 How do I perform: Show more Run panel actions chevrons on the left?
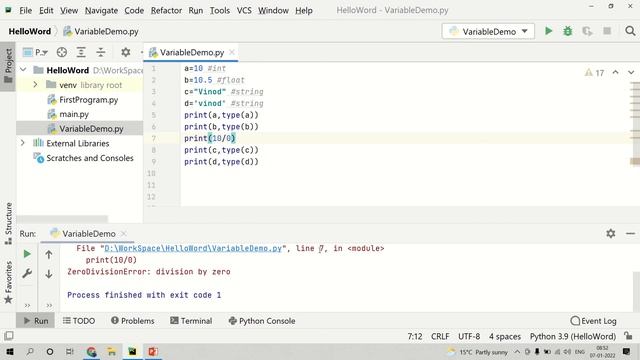pyautogui.click(x=27, y=305)
